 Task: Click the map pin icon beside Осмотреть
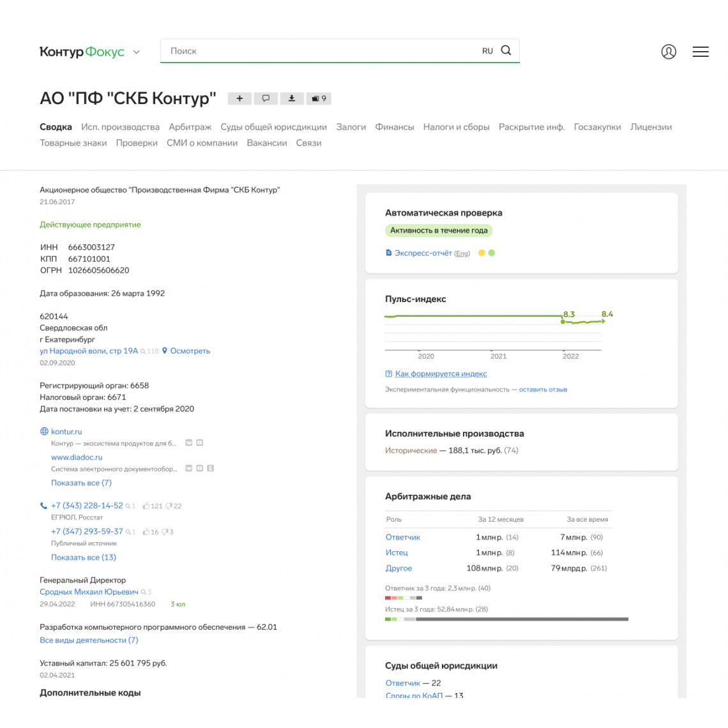click(x=164, y=351)
